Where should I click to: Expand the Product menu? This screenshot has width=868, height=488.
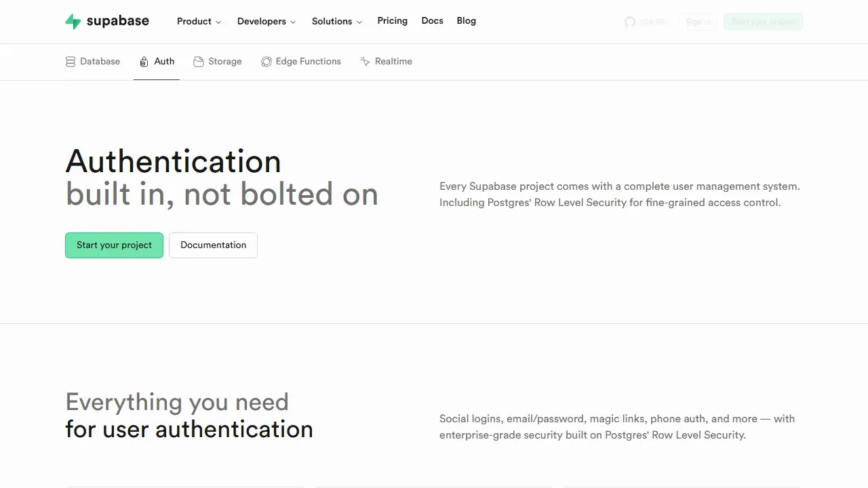(199, 22)
